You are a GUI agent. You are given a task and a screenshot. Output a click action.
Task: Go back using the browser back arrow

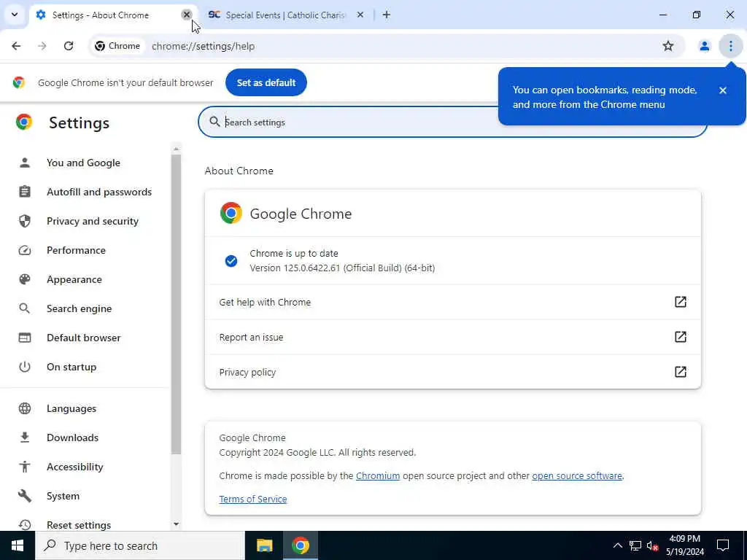pyautogui.click(x=16, y=46)
